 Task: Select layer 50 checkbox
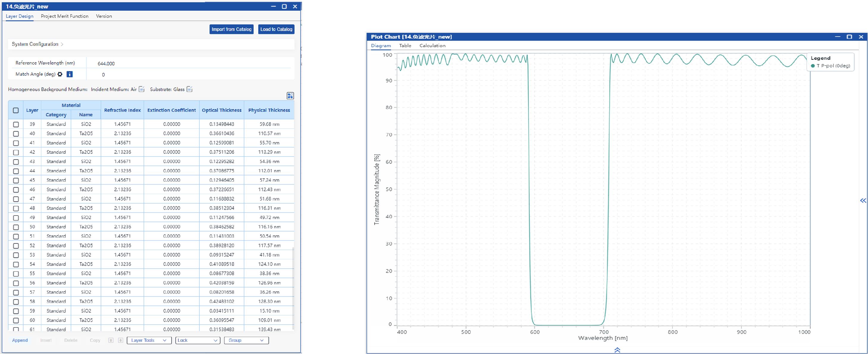[x=16, y=227]
